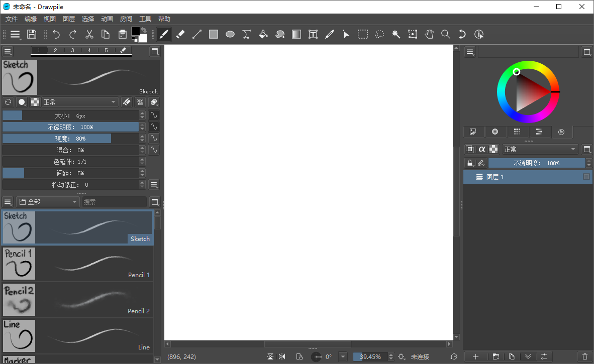
Task: Toggle mirror view icon in status bar
Action: [282, 356]
